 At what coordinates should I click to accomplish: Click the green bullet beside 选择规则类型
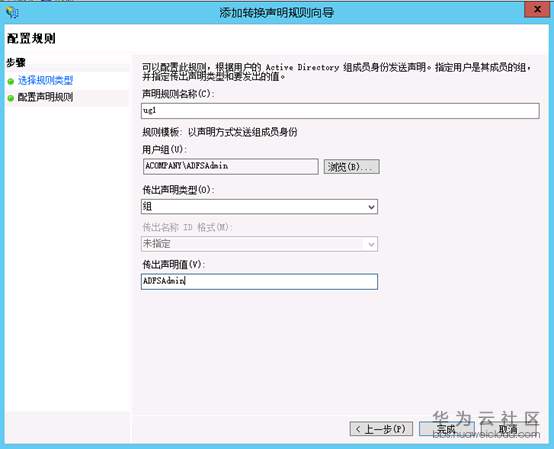pos(11,81)
